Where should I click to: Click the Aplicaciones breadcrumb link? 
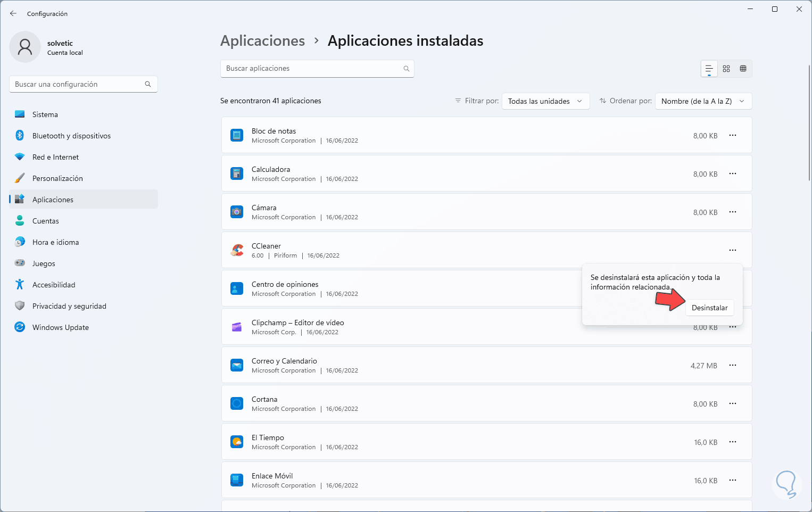(262, 41)
